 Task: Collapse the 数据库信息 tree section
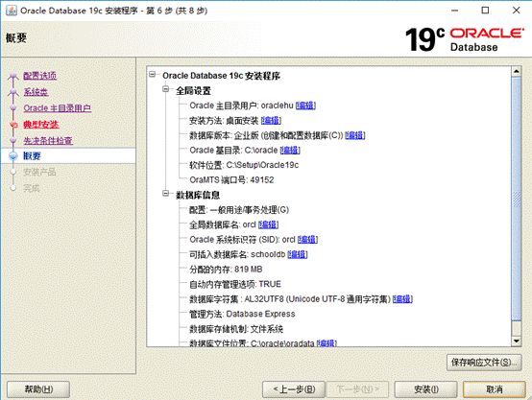pos(166,194)
